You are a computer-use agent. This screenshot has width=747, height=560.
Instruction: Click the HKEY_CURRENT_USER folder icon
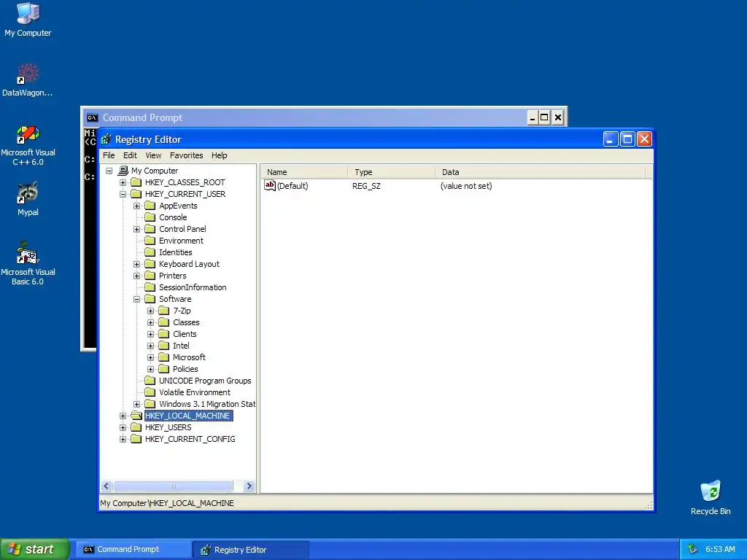pyautogui.click(x=136, y=194)
